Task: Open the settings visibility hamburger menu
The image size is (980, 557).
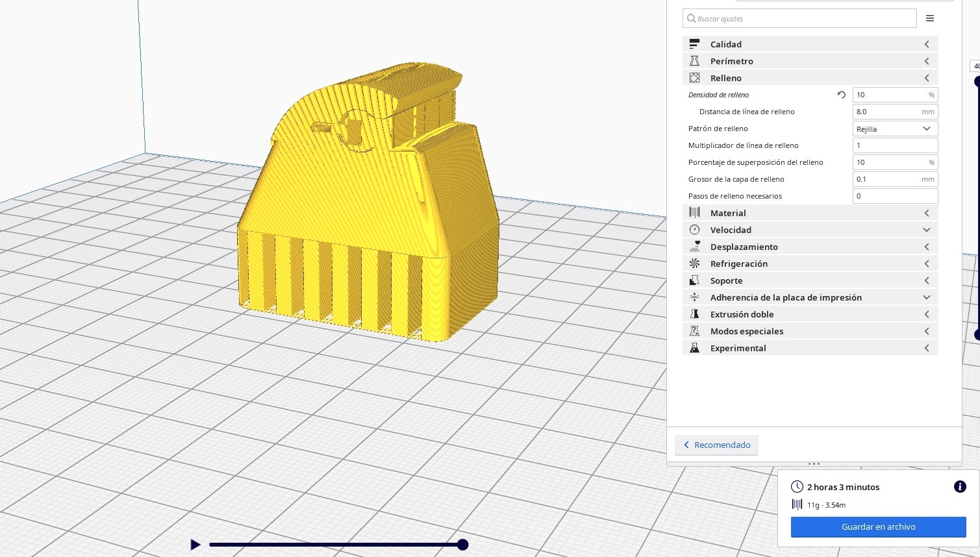Action: [930, 18]
